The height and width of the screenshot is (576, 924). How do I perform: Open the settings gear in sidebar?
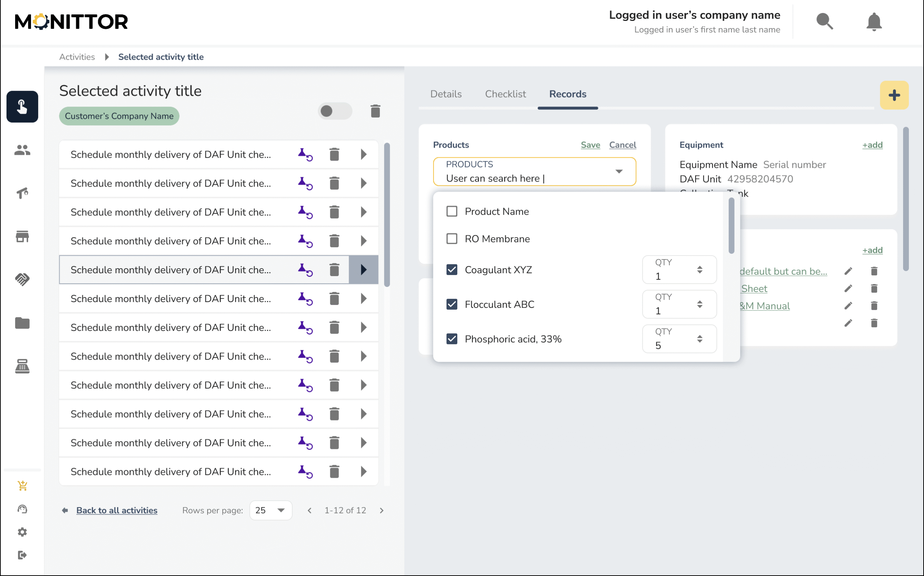tap(22, 532)
